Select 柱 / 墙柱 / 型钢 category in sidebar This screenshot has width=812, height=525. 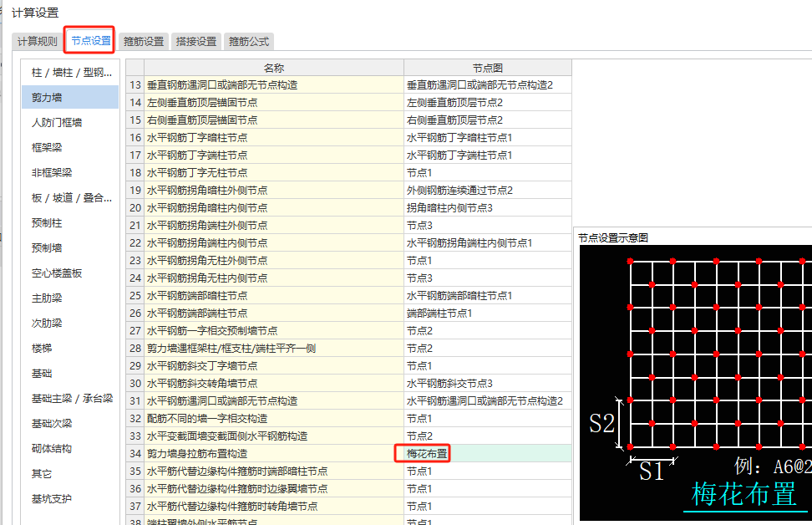(x=70, y=73)
